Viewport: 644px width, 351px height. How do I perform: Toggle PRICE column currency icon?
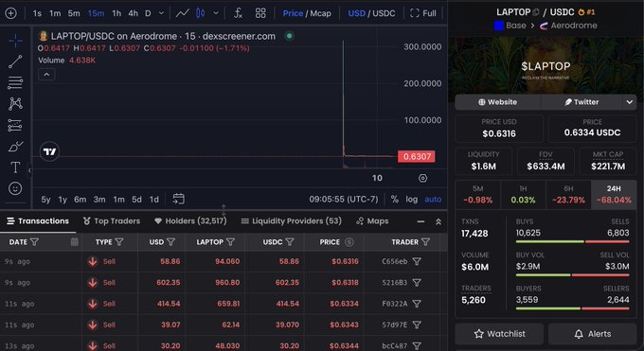(349, 242)
